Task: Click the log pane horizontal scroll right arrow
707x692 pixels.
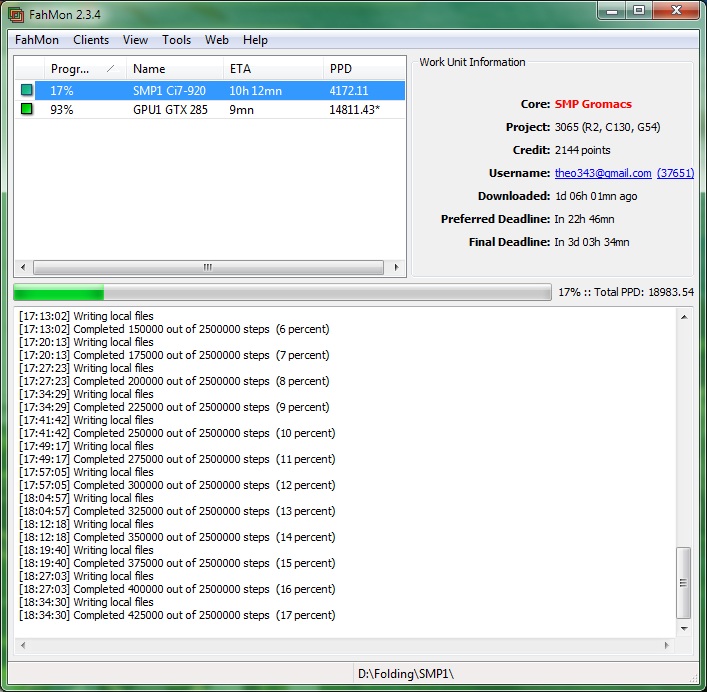Action: coord(667,645)
